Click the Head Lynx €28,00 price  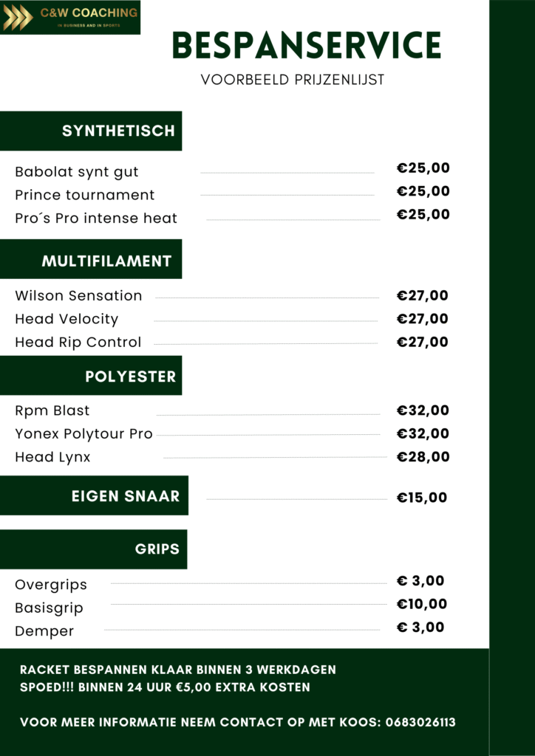point(423,457)
